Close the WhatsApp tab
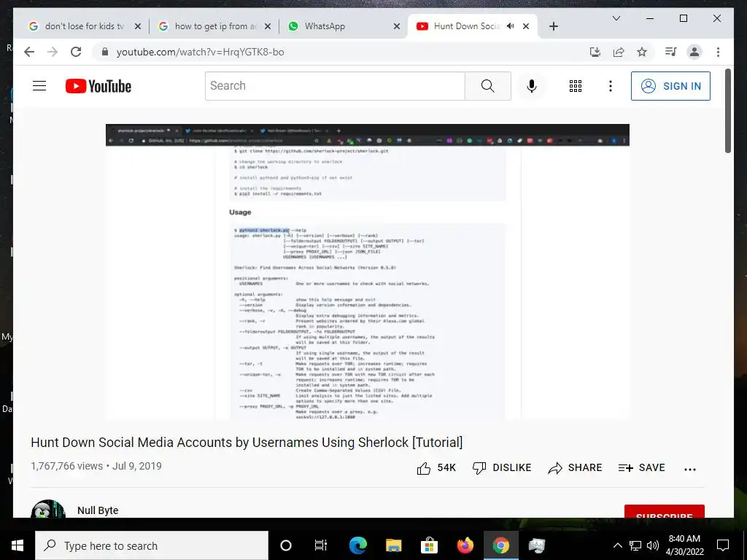This screenshot has height=560, width=747. point(396,26)
